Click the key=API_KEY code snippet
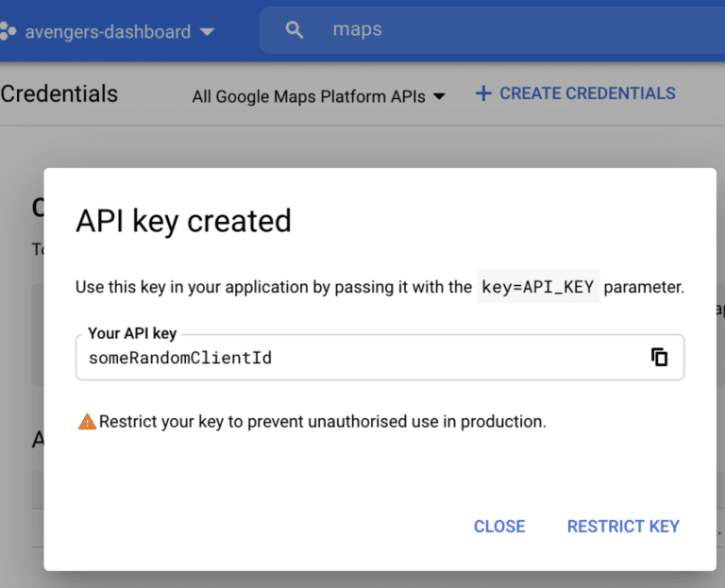The width and height of the screenshot is (725, 588). pos(538,287)
